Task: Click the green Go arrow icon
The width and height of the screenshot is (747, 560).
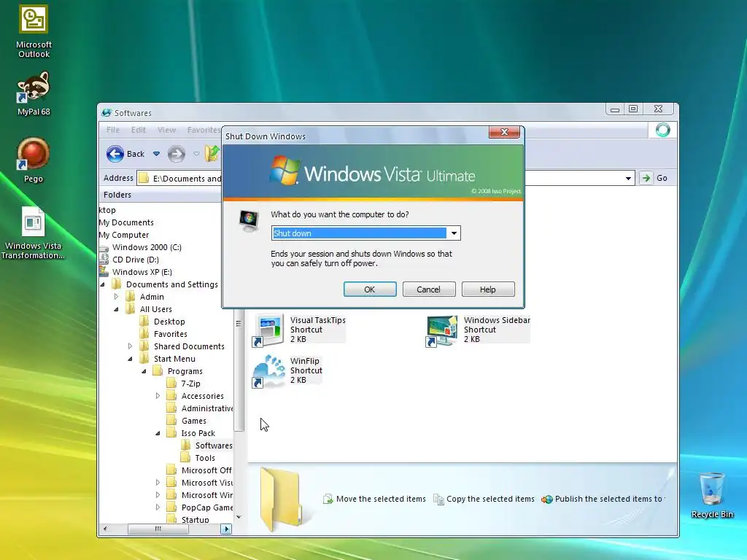Action: (646, 178)
